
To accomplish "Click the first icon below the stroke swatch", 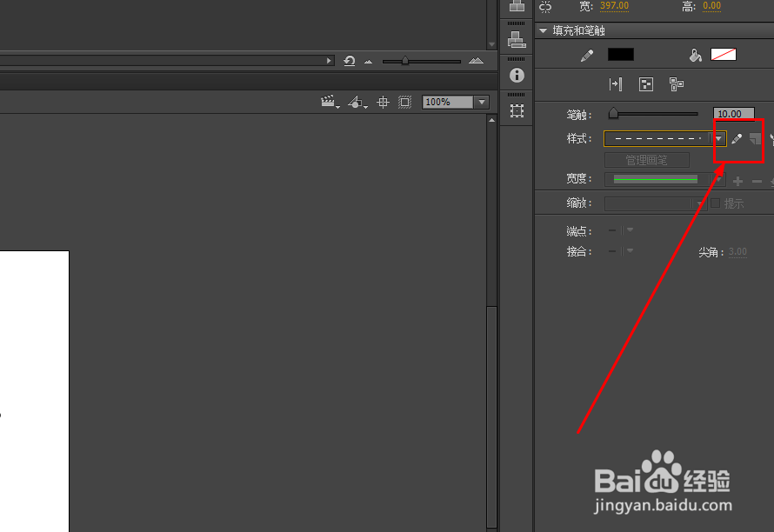I will [x=616, y=84].
